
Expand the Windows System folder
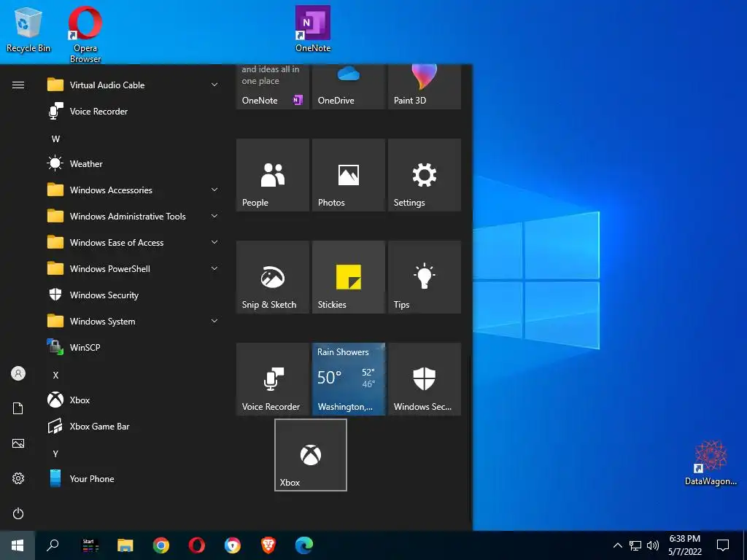click(x=133, y=322)
